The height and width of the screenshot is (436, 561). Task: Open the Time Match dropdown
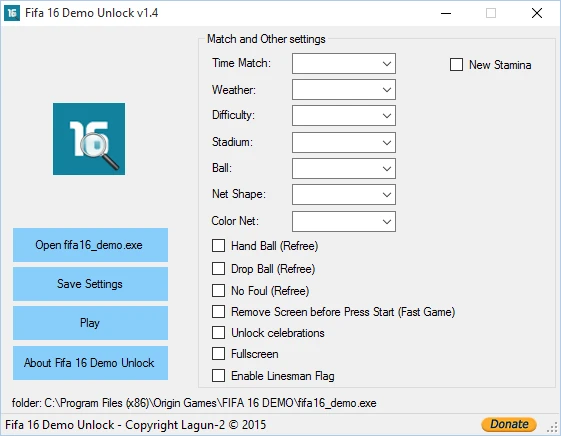tap(344, 64)
